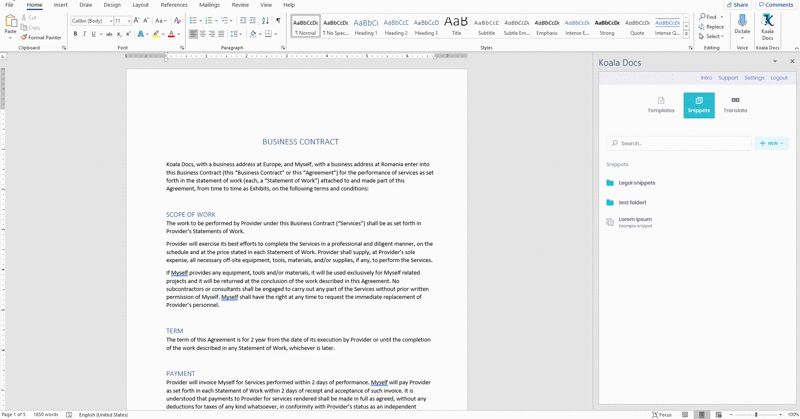Apply superscript formatting
Image resolution: width=800 pixels, height=419 pixels.
128,34
